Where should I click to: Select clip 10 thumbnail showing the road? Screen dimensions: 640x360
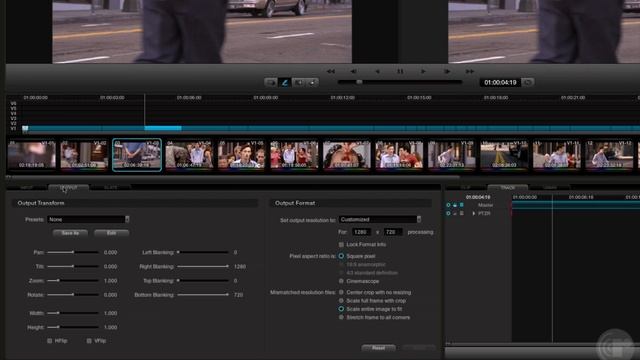[x=504, y=155]
